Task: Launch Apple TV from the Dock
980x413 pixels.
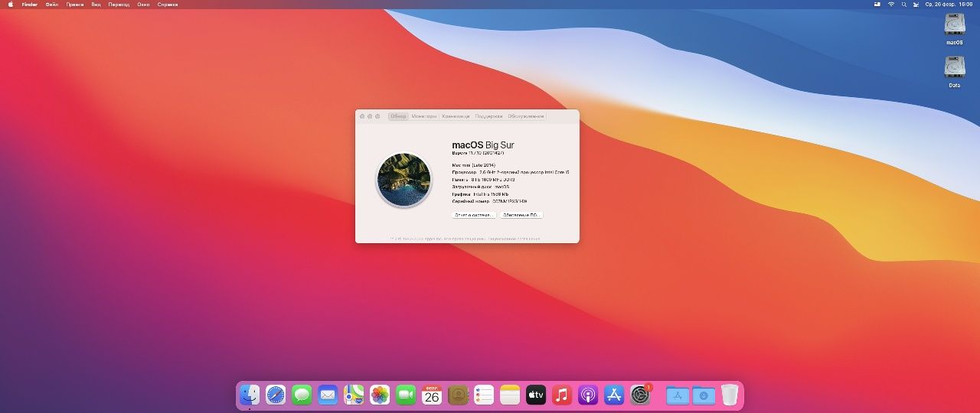Action: tap(536, 395)
